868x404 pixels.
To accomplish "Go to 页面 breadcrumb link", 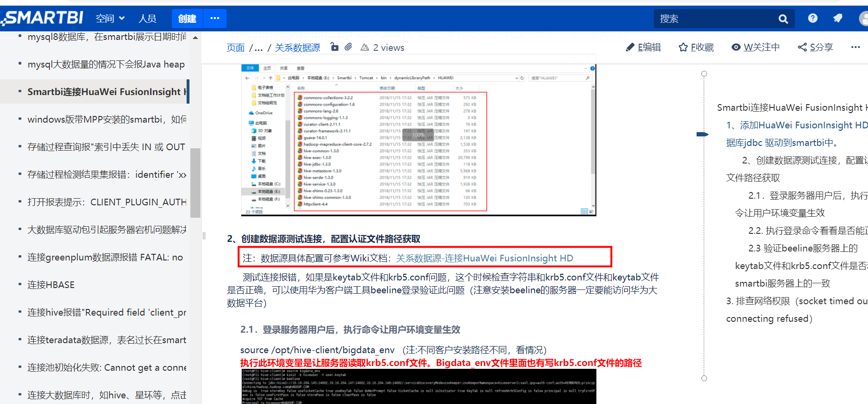I will [236, 48].
